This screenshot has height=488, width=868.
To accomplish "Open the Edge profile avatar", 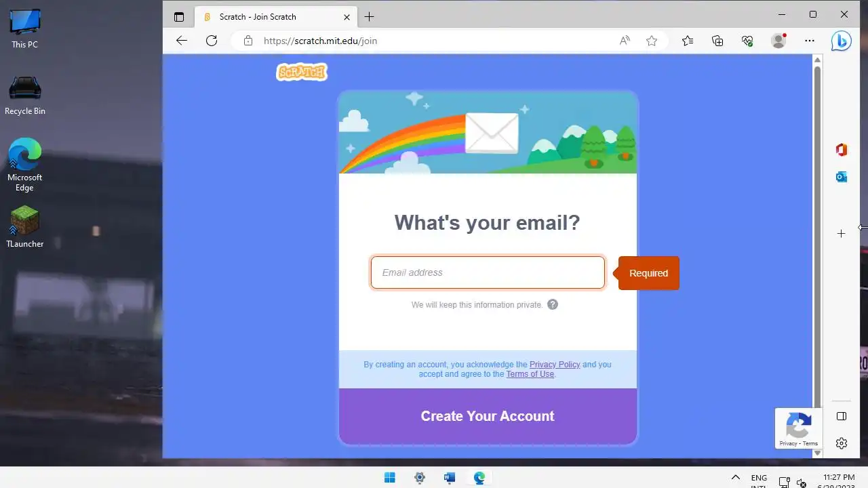I will (x=778, y=41).
